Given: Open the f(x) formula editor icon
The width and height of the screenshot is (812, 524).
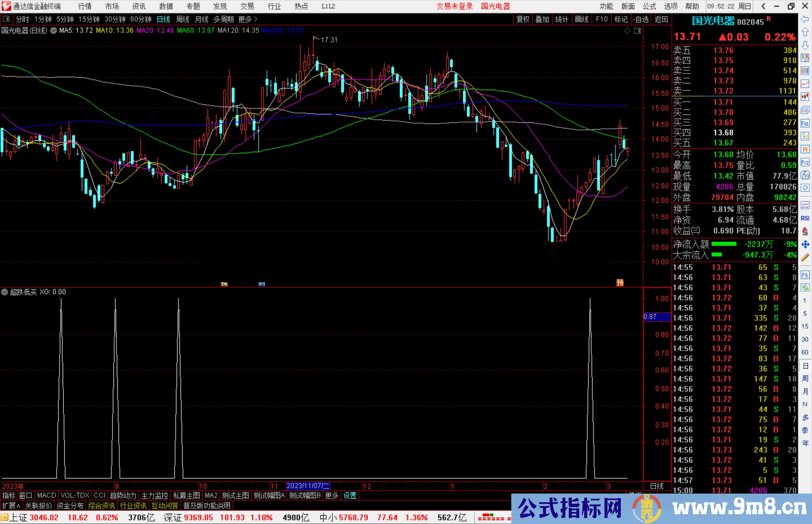Looking at the screenshot, I should (x=805, y=175).
